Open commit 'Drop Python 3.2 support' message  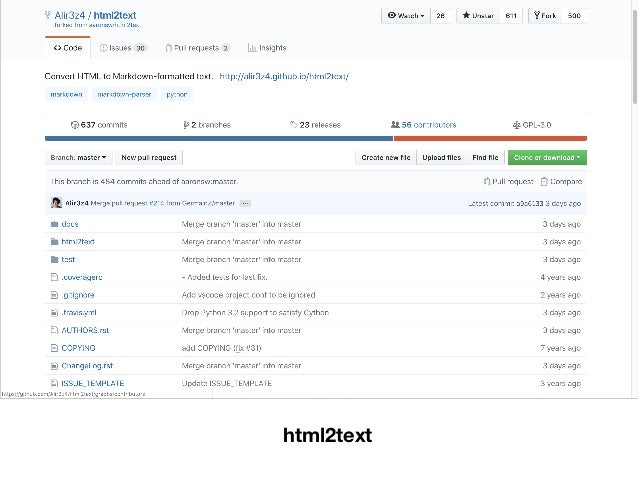pos(255,313)
